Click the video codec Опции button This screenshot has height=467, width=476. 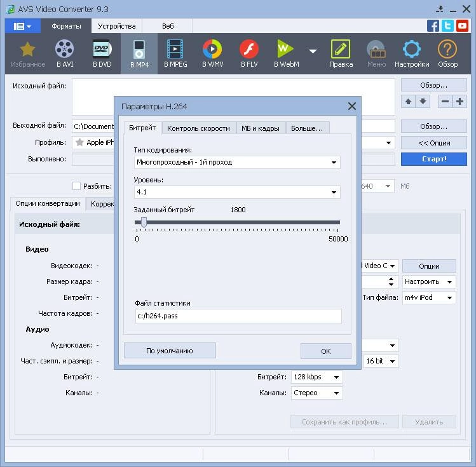pyautogui.click(x=429, y=266)
